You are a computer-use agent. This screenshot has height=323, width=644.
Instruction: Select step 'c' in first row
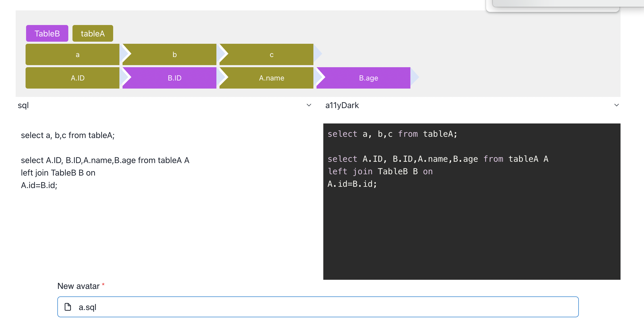271,54
